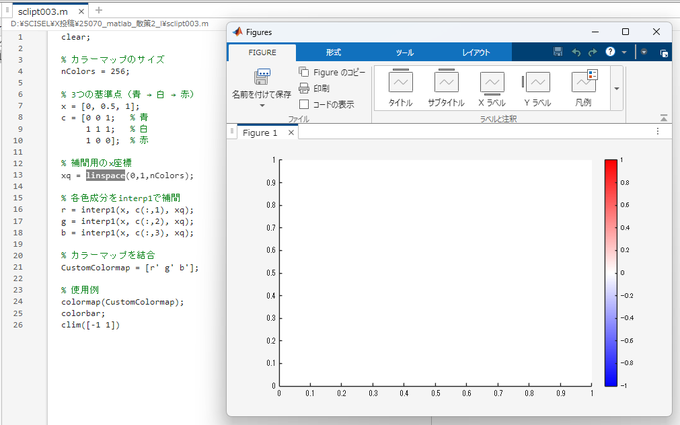The height and width of the screenshot is (425, 680).
Task: Click the highlighted linspace word on line 13
Action: pyautogui.click(x=105, y=175)
